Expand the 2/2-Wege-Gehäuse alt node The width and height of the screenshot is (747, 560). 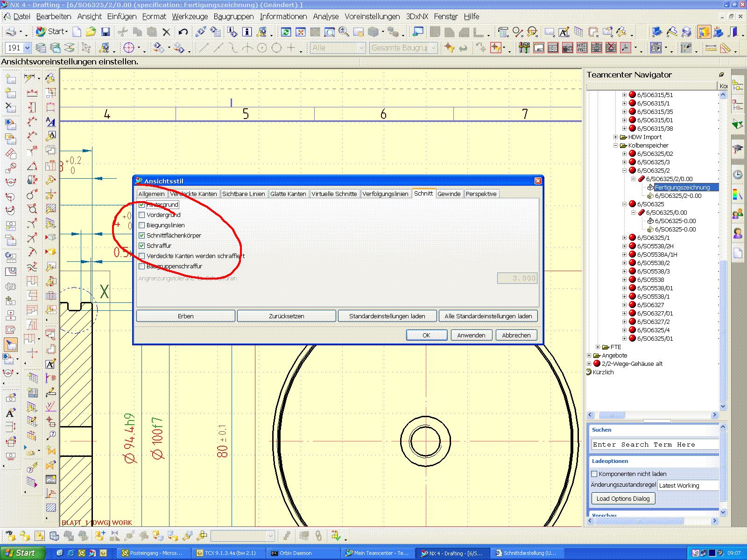pyautogui.click(x=589, y=364)
